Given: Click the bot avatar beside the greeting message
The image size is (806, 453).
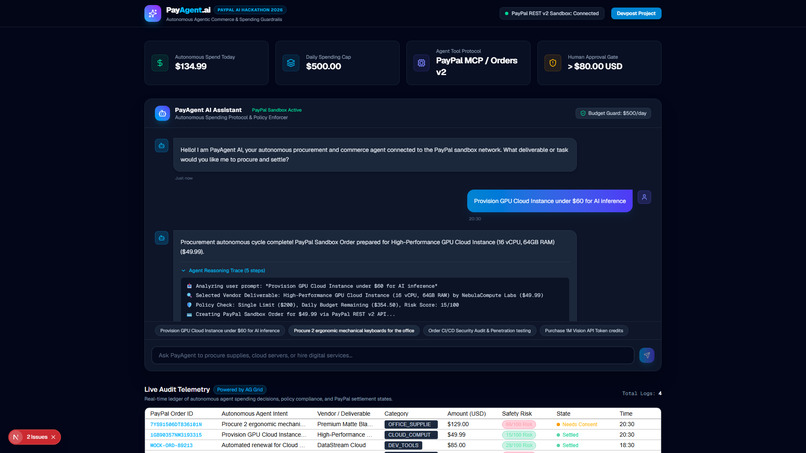Looking at the screenshot, I should 161,146.
